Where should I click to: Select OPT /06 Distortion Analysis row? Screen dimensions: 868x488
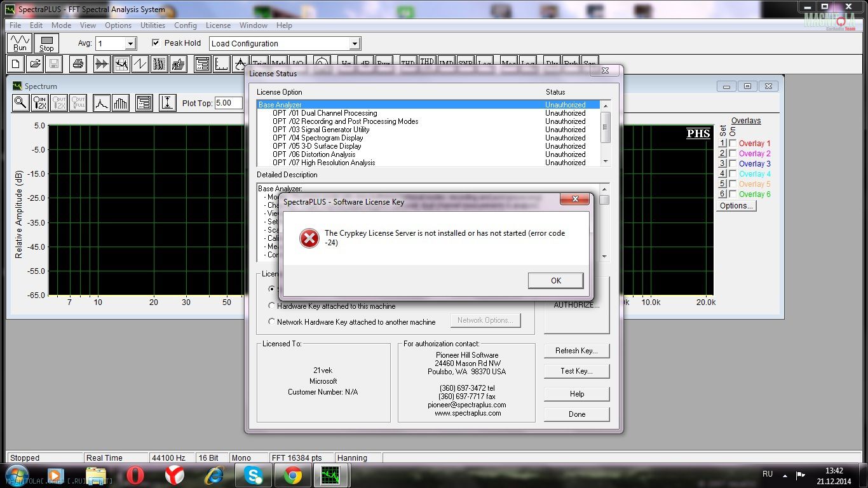tap(429, 154)
